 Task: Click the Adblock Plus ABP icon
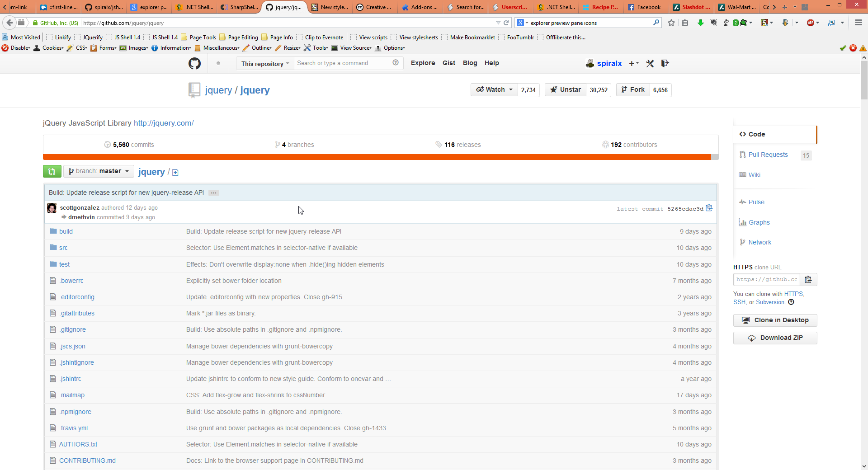811,23
